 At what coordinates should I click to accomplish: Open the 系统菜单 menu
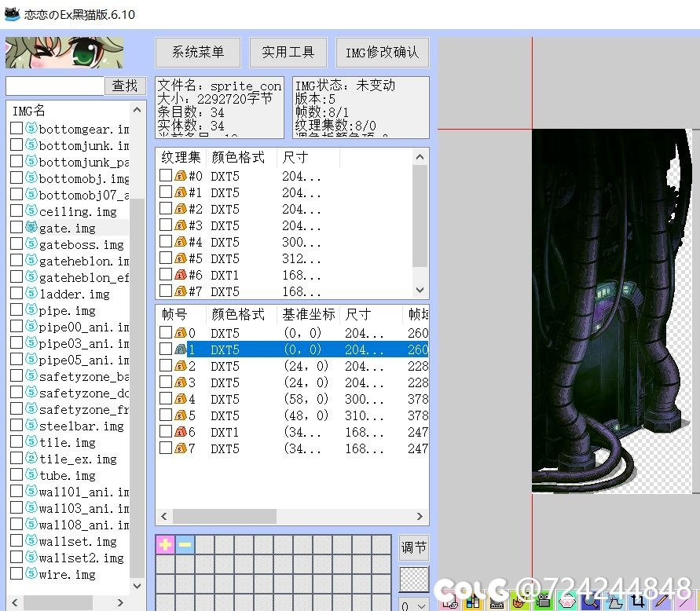coord(198,52)
